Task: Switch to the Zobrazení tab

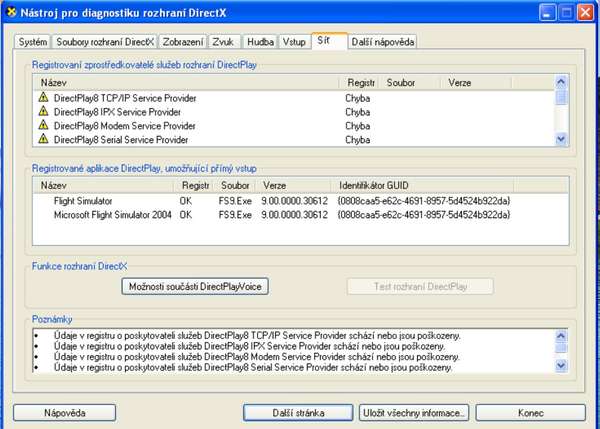Action: pyautogui.click(x=183, y=42)
